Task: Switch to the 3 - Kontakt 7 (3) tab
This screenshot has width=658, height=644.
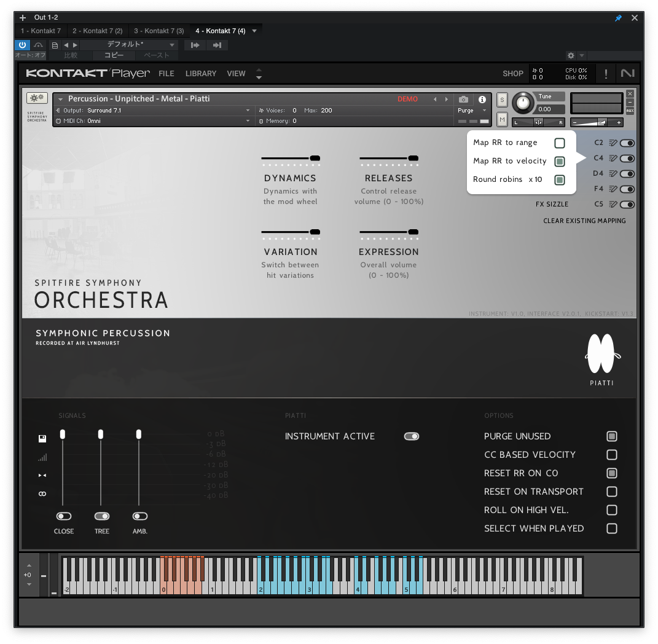Action: click(159, 31)
